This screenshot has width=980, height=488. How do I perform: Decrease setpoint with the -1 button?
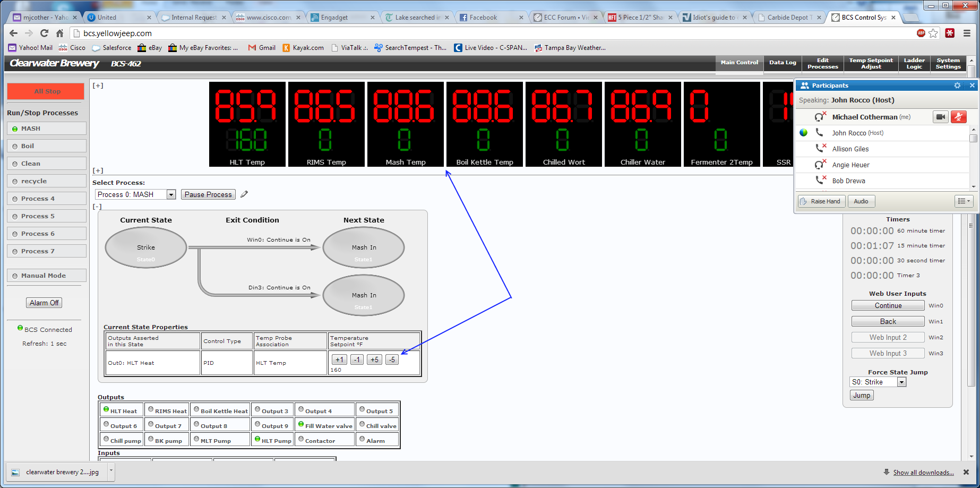pyautogui.click(x=357, y=359)
